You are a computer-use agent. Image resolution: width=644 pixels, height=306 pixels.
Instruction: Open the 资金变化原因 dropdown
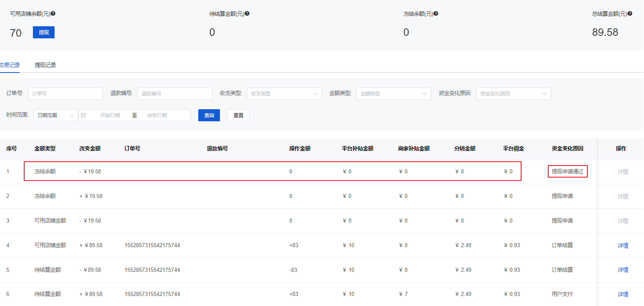click(x=513, y=94)
